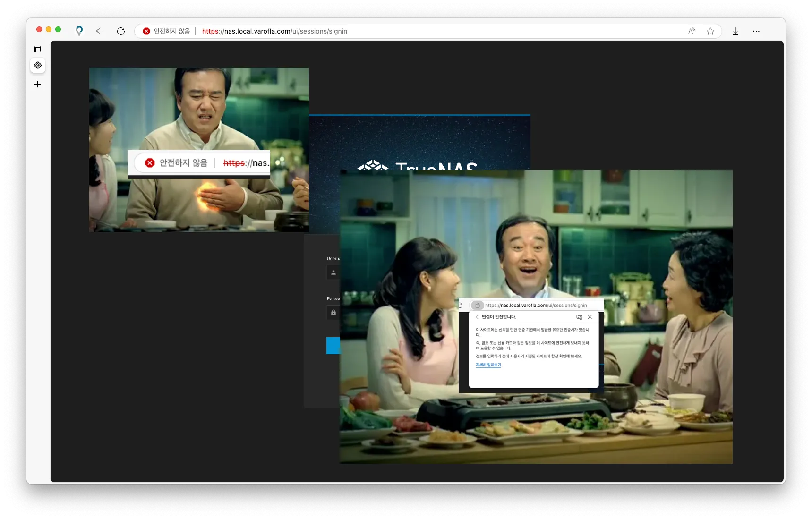Open the three-dot settings and more menu
812x519 pixels.
coord(756,31)
